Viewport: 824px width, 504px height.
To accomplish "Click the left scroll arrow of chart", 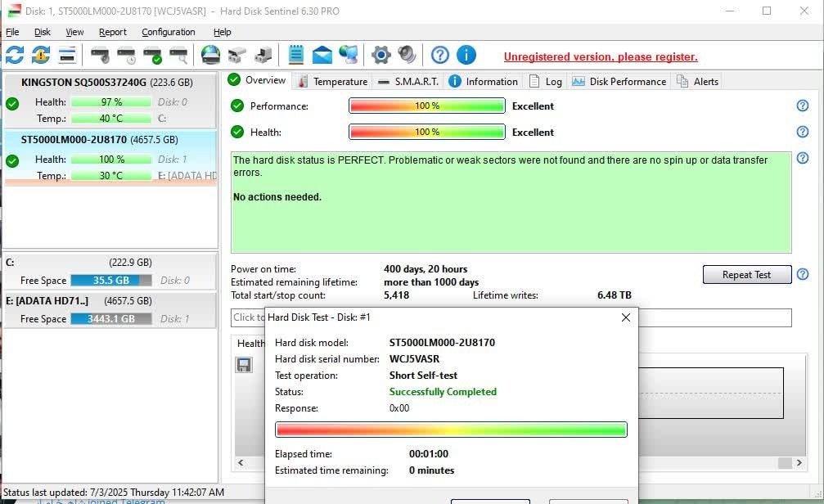I will click(241, 462).
